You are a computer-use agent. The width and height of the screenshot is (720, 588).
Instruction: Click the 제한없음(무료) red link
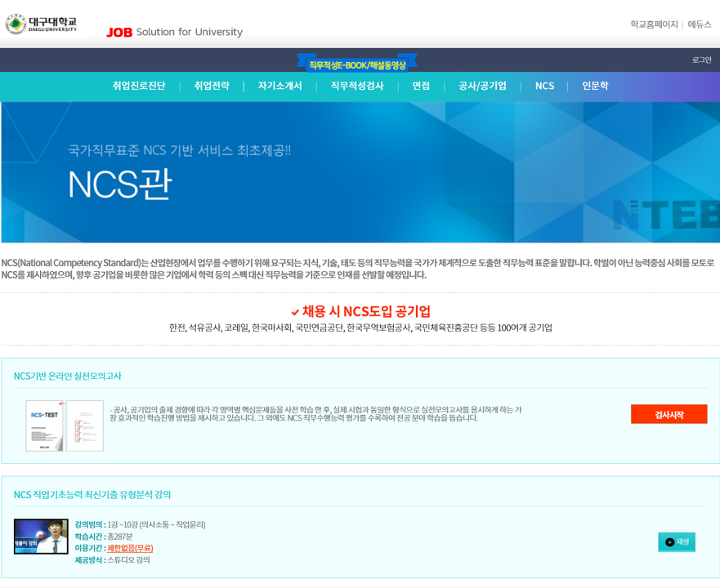130,548
